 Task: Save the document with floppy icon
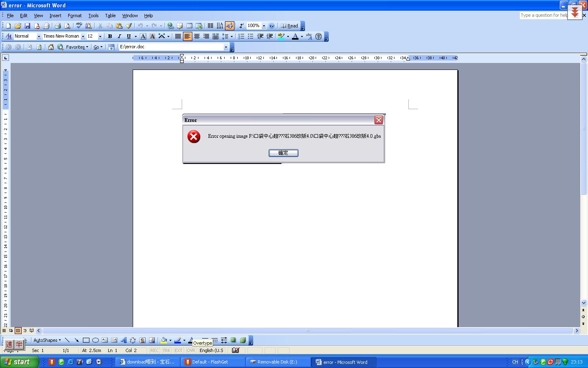27,26
